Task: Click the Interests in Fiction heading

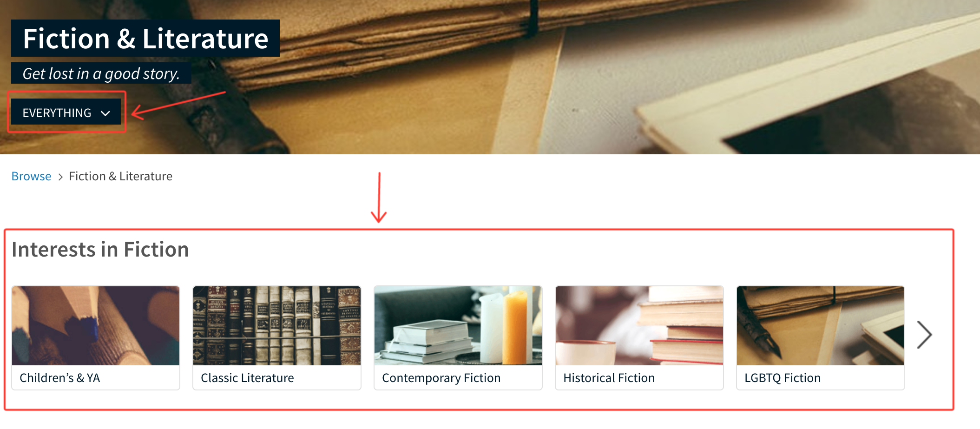Action: pos(100,250)
